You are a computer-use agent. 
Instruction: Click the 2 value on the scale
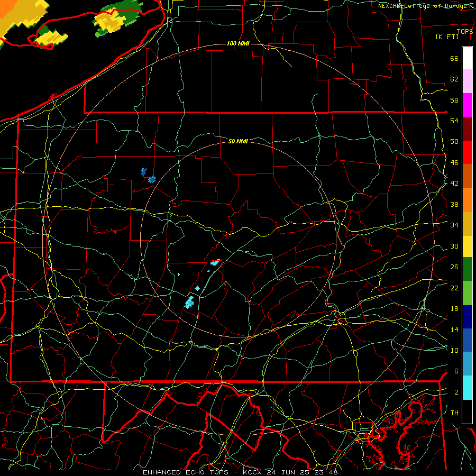point(456,392)
